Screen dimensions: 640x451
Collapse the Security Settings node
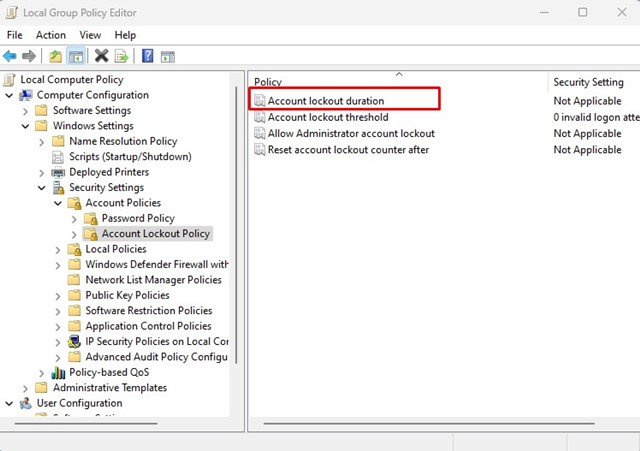pos(41,187)
